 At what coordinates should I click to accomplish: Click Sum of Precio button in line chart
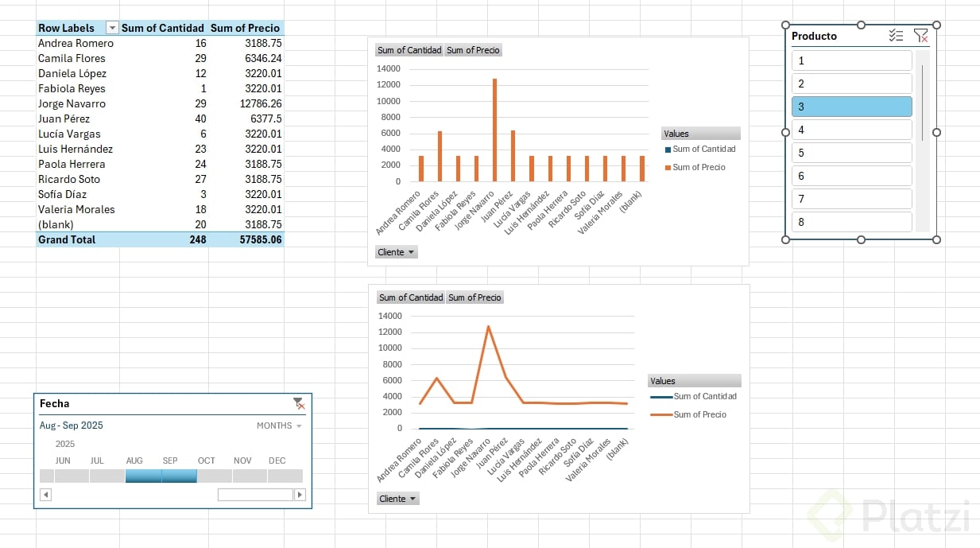tap(475, 297)
